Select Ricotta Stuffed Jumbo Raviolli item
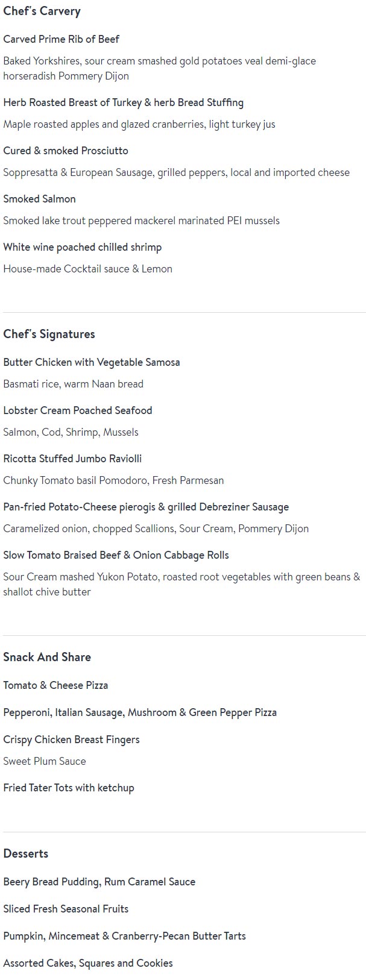The image size is (366, 980). 72,459
